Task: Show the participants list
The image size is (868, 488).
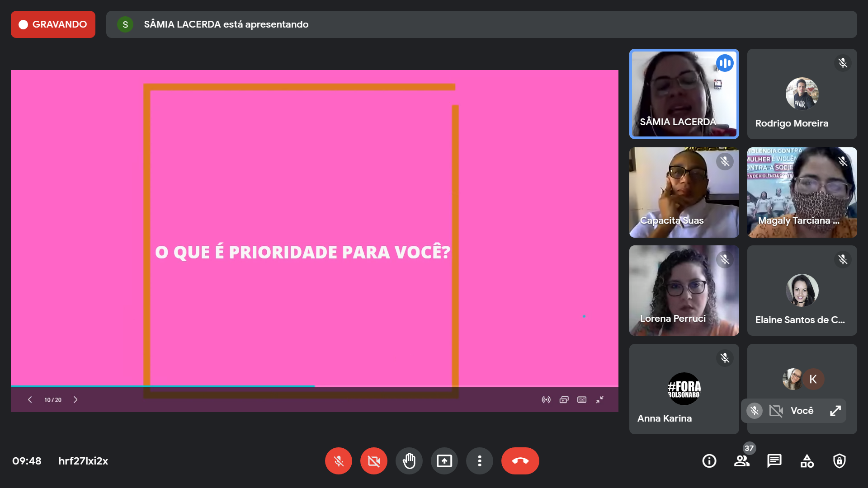Action: point(741,461)
